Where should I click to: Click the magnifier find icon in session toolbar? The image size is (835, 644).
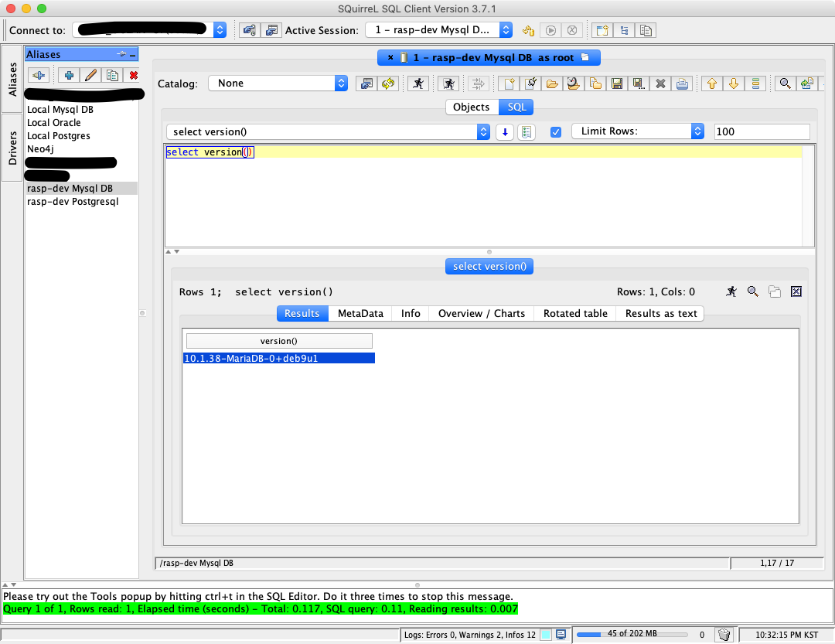click(x=785, y=83)
